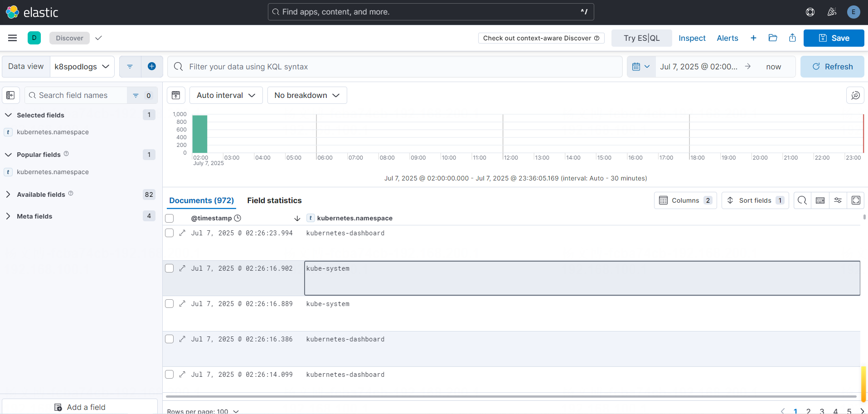Tick the checkbox for the 02:26:23.994 row
This screenshot has height=414, width=868.
tap(170, 233)
